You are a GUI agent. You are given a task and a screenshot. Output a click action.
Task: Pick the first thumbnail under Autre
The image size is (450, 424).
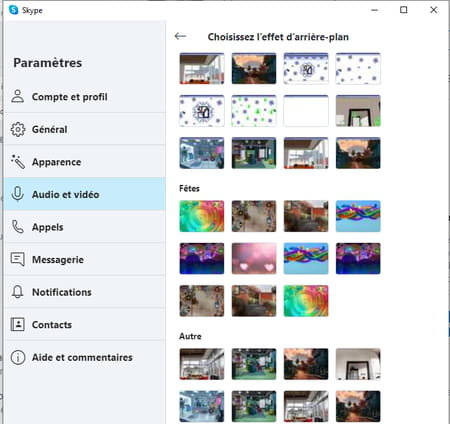(202, 364)
